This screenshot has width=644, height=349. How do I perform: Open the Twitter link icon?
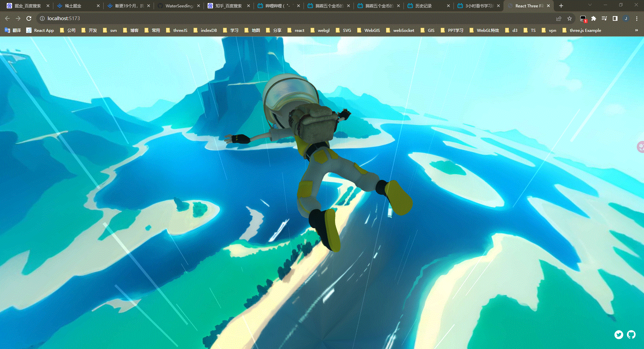pos(619,335)
